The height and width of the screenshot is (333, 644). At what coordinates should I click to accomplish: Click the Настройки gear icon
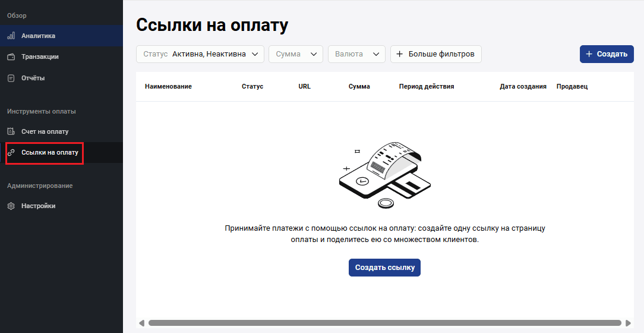tap(11, 206)
